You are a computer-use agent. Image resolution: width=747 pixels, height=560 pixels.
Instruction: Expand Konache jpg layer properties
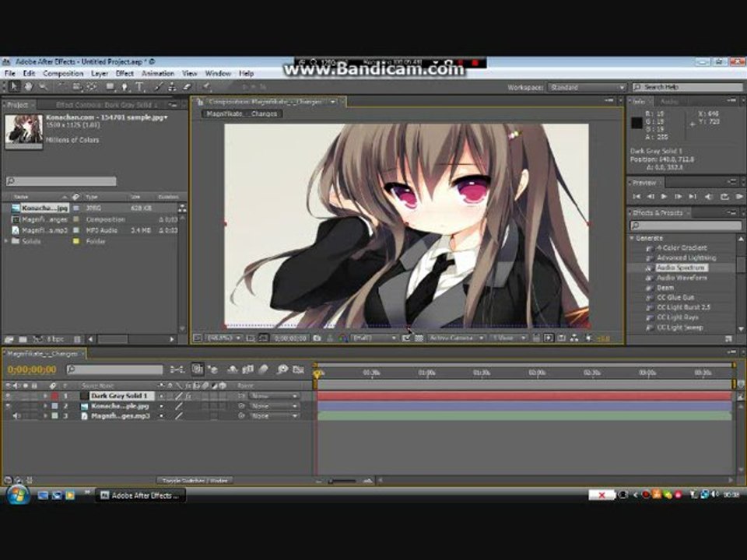click(x=46, y=406)
